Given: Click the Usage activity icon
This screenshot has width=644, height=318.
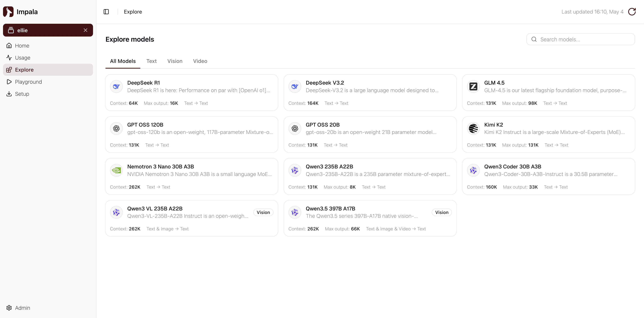Looking at the screenshot, I should [9, 58].
